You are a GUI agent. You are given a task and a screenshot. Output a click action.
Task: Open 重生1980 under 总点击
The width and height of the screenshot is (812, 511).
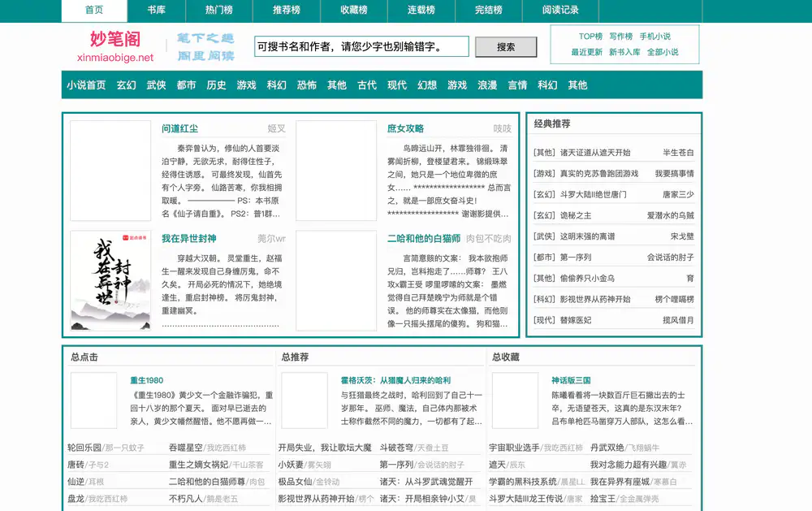coord(146,380)
